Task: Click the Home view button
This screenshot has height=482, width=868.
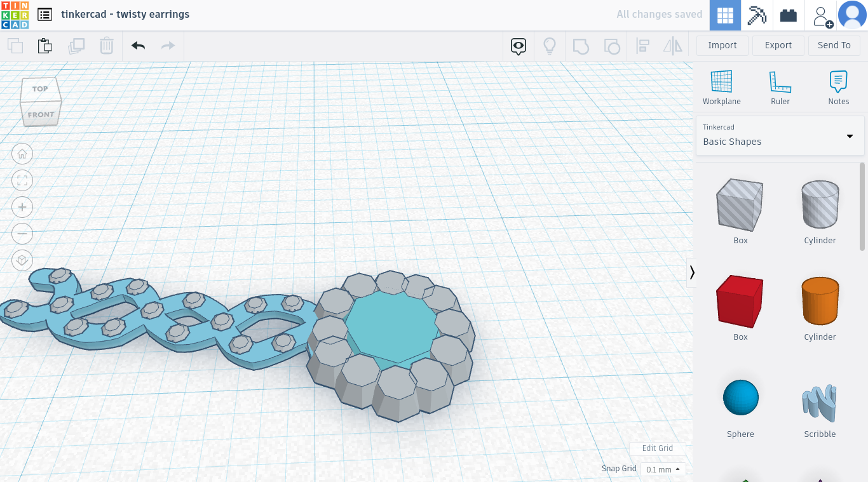Action: click(22, 154)
